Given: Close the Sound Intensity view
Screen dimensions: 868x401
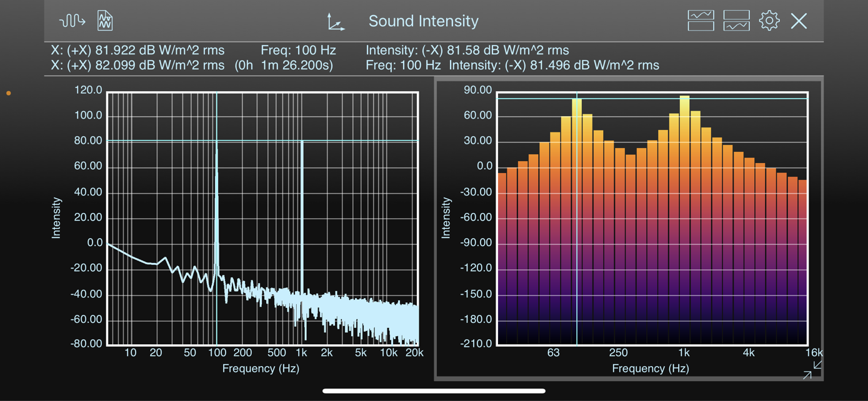Looking at the screenshot, I should 799,21.
